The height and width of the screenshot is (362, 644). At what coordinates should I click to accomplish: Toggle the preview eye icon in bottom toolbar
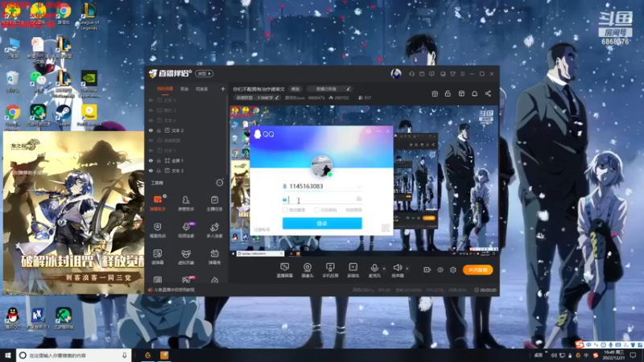click(x=440, y=269)
